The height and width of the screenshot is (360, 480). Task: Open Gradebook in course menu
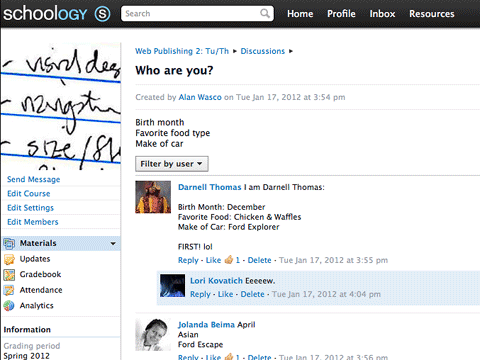pyautogui.click(x=40, y=274)
